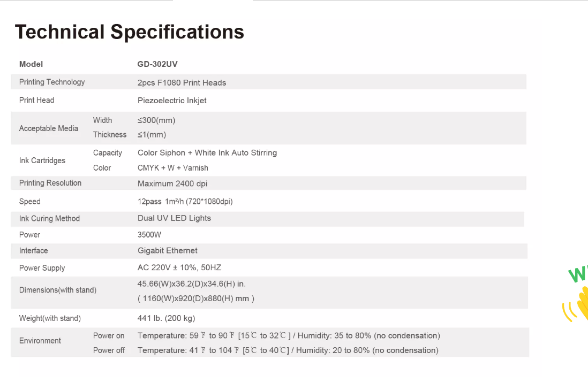
Task: Click the AC 220V power supply value
Action: (x=179, y=267)
